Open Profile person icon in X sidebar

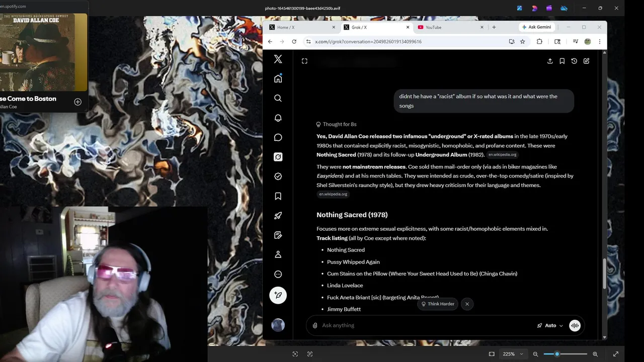pos(278,255)
